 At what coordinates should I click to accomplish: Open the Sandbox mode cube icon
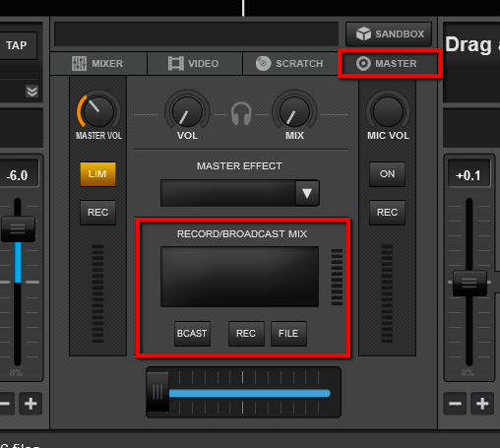point(363,33)
